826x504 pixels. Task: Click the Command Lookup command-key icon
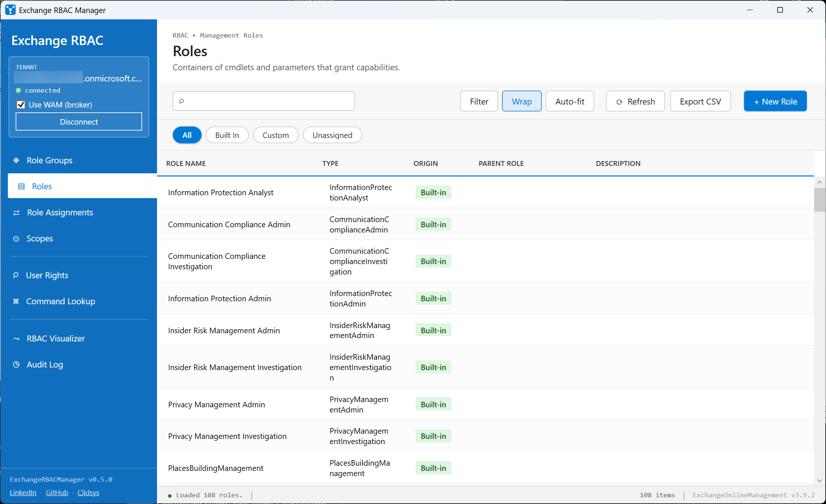[16, 301]
